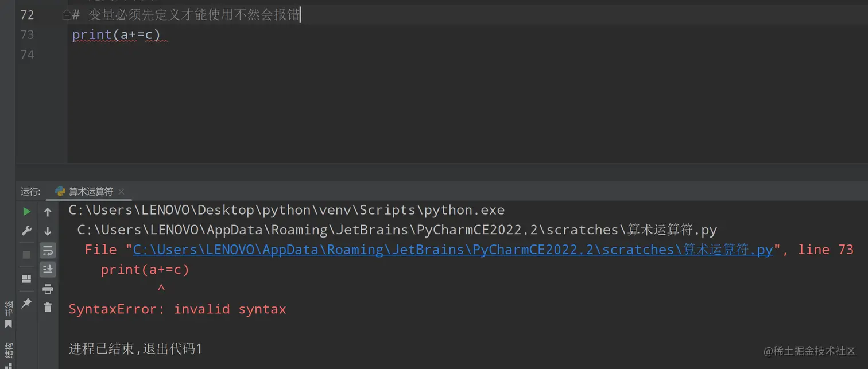Screen dimensions: 868x369
Task: Click the python.exe path output line
Action: pos(286,211)
